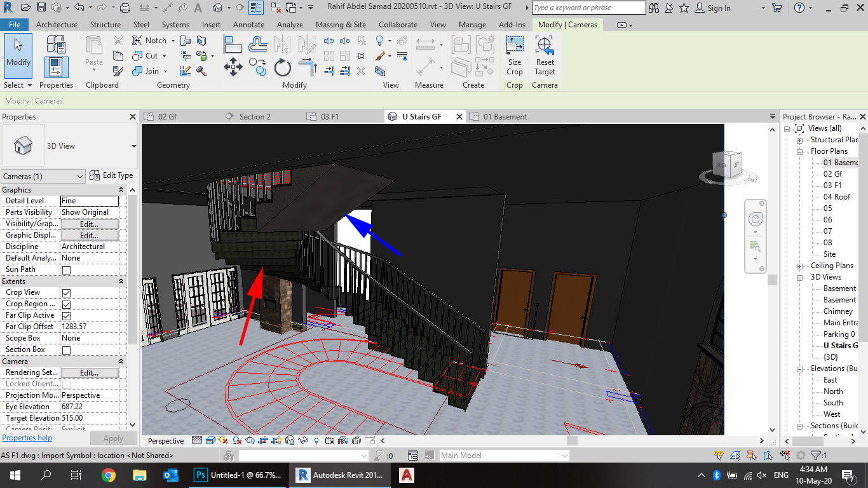
Task: Open Edit Type from the Properties palette
Action: (112, 176)
